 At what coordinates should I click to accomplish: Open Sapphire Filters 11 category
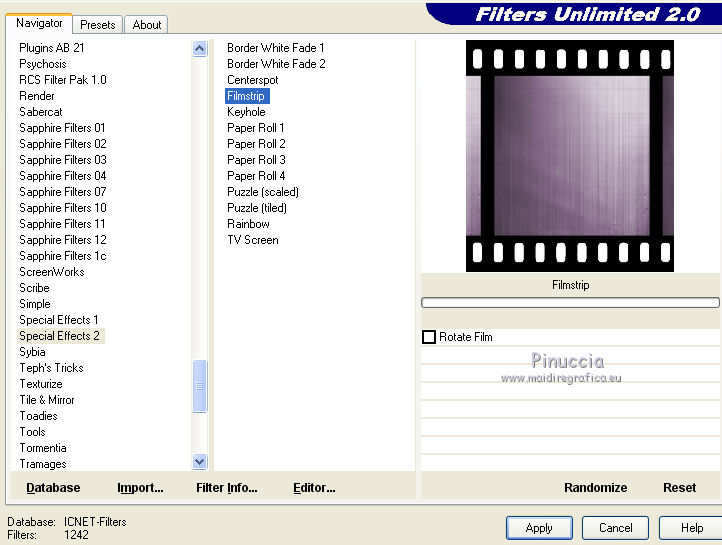62,224
